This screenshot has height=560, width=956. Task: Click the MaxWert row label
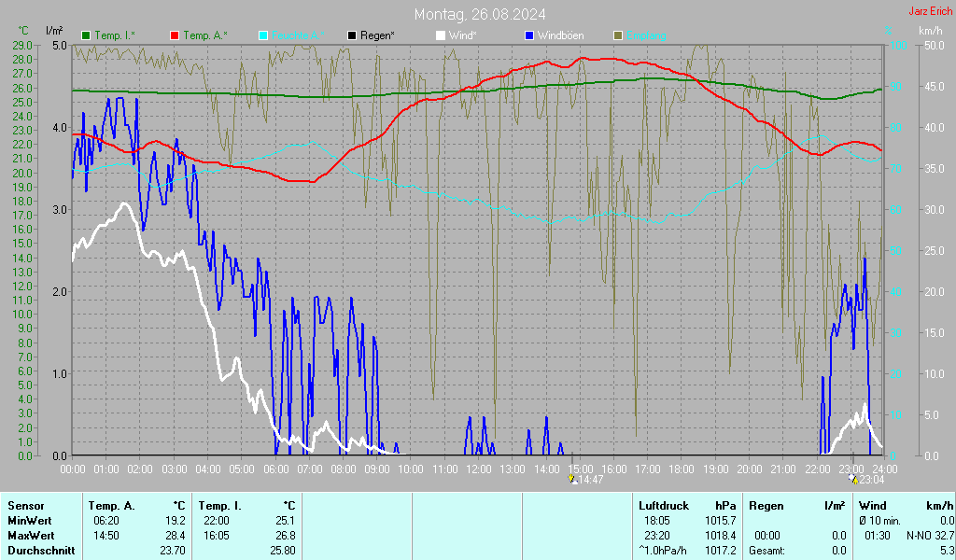[30, 536]
